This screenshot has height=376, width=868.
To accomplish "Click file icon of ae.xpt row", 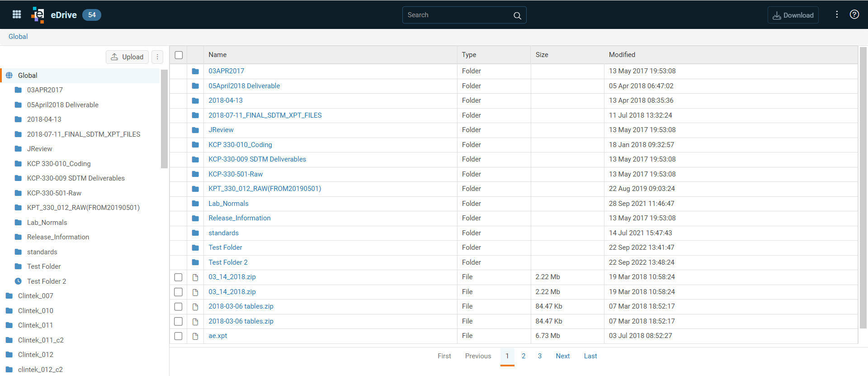I will click(195, 336).
